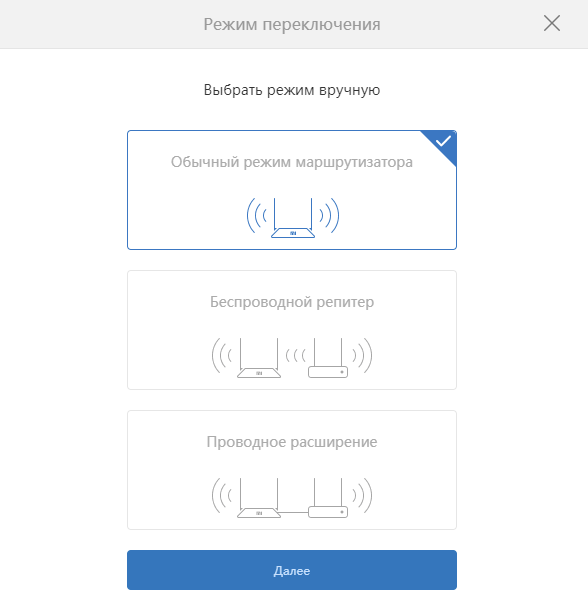Click right signal waves in wired extension card
This screenshot has height=614, width=588.
tap(362, 495)
